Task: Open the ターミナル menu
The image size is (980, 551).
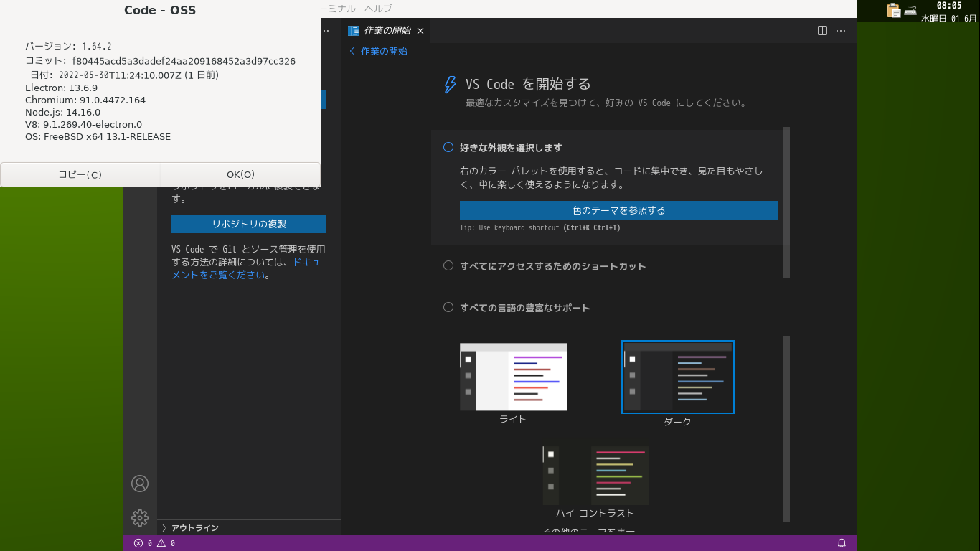Action: [x=338, y=9]
